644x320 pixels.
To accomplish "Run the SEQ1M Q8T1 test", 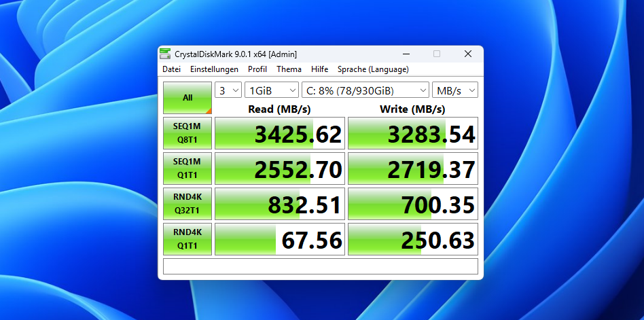I will [187, 133].
